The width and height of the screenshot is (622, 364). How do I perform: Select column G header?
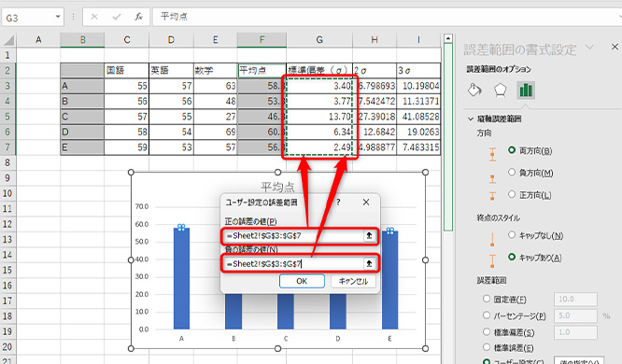click(x=319, y=39)
